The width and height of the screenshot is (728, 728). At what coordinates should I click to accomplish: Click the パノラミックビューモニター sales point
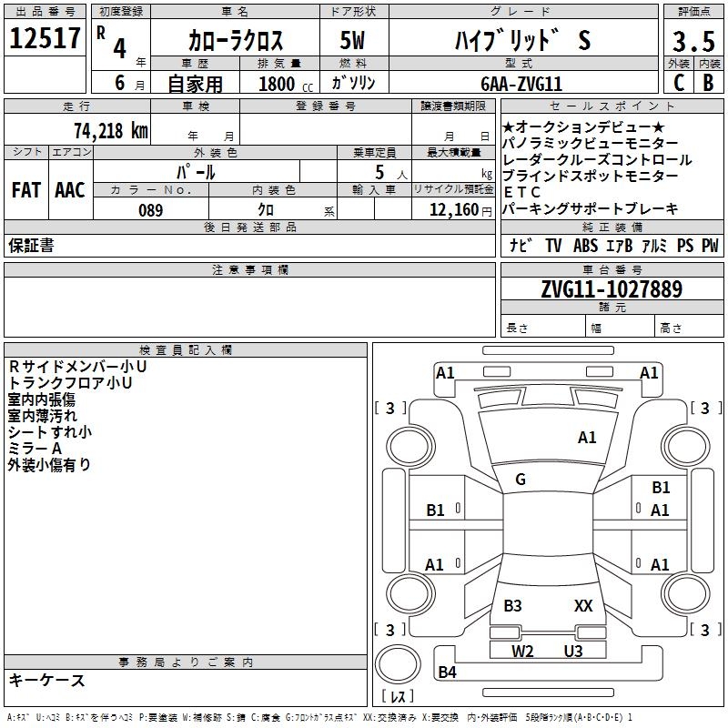tap(590, 143)
